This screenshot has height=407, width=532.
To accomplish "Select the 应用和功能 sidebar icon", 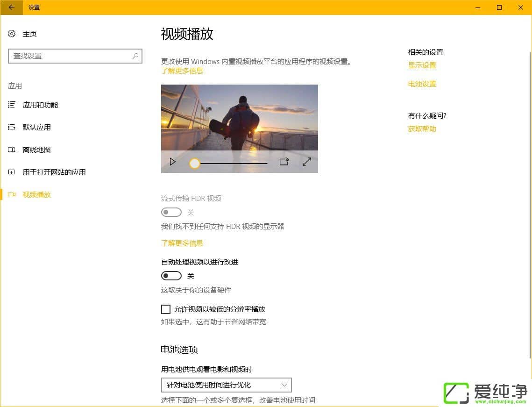I will (x=11, y=105).
